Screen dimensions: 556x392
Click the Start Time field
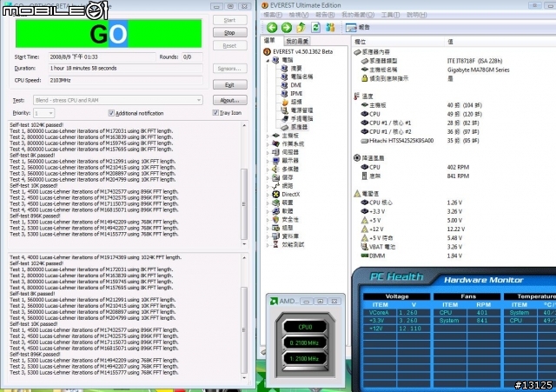102,56
